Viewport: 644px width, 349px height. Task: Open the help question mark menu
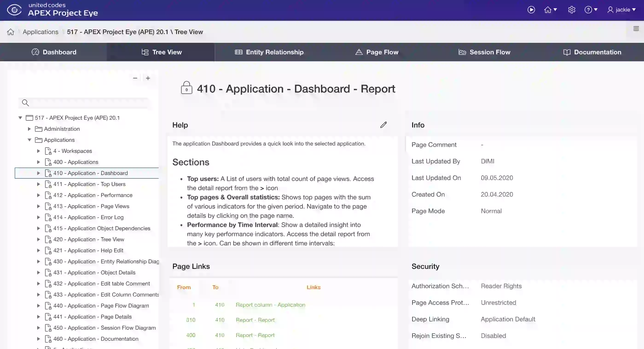(591, 10)
